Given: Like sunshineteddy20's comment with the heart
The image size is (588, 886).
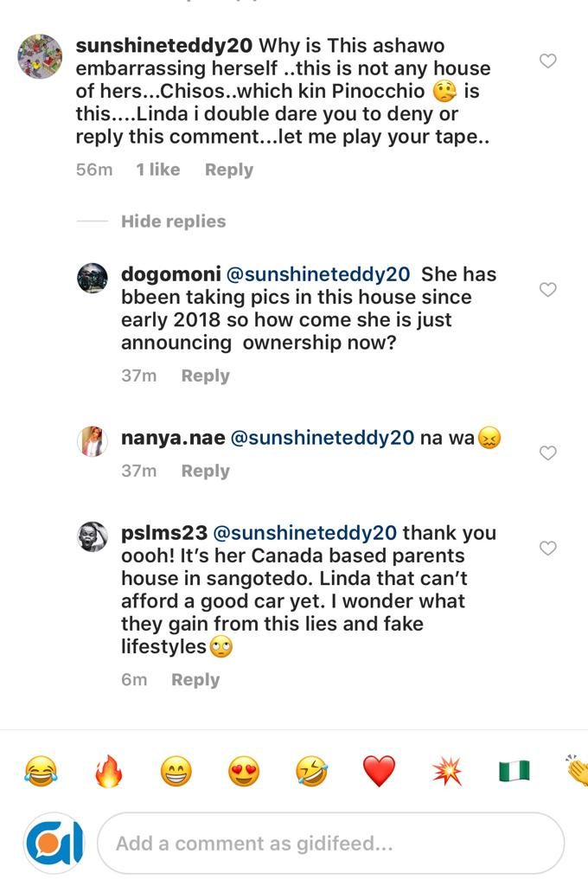Looking at the screenshot, I should pos(547,61).
